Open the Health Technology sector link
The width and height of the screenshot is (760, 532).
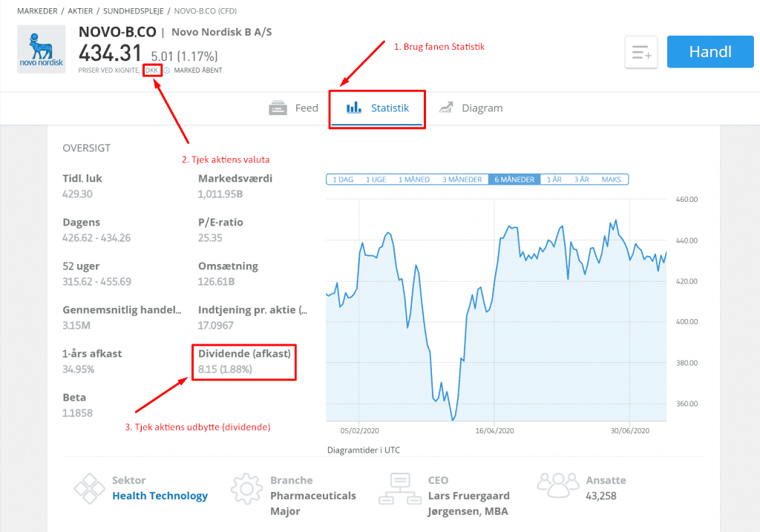click(x=160, y=496)
